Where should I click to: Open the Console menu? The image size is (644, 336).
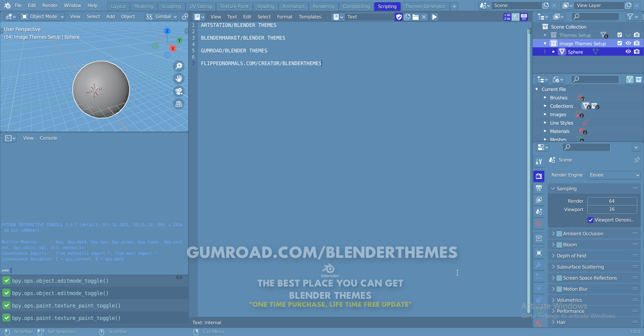pos(48,138)
